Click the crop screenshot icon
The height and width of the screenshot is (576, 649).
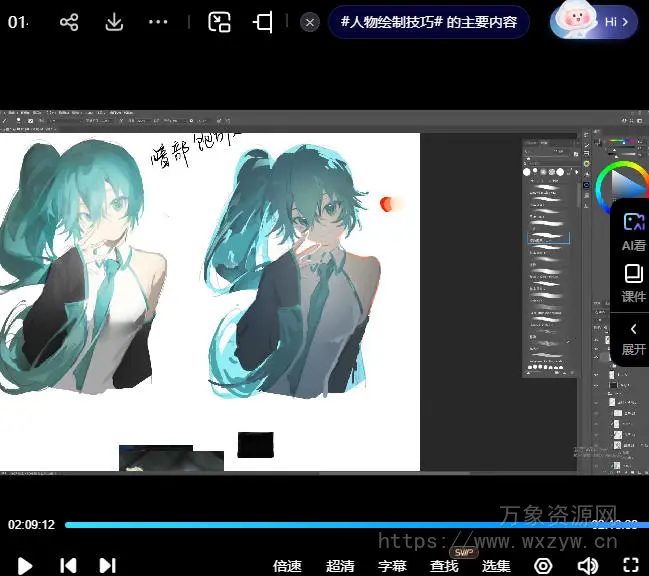tap(264, 22)
